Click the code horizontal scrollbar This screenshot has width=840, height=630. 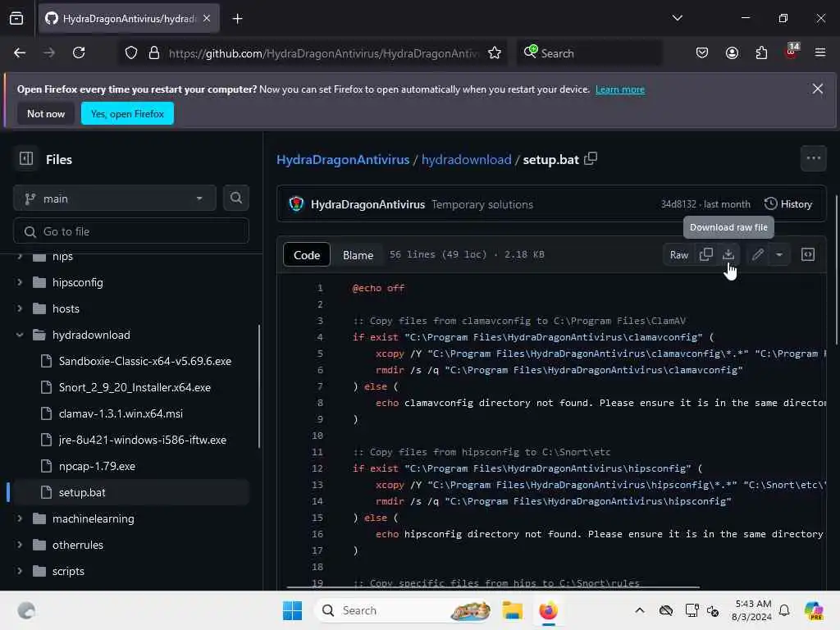tap(493, 587)
